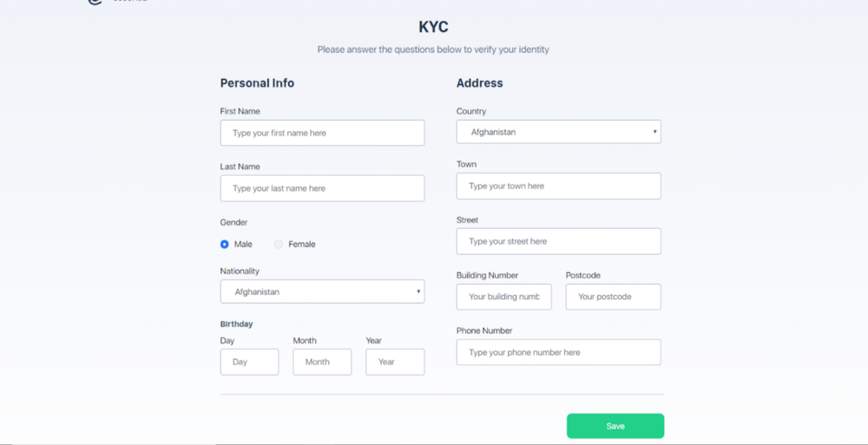Click the Female gender label
868x445 pixels.
click(x=302, y=244)
